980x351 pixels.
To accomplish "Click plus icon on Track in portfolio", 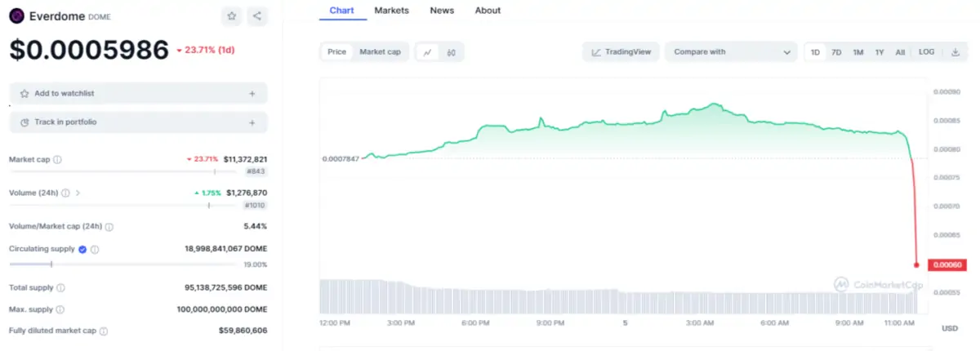I will coord(252,122).
